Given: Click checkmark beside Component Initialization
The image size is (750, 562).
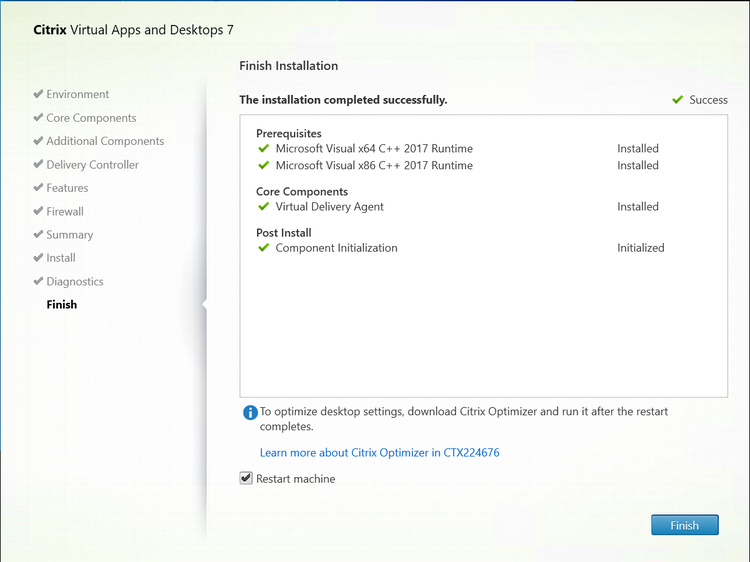Looking at the screenshot, I should pyautogui.click(x=263, y=248).
